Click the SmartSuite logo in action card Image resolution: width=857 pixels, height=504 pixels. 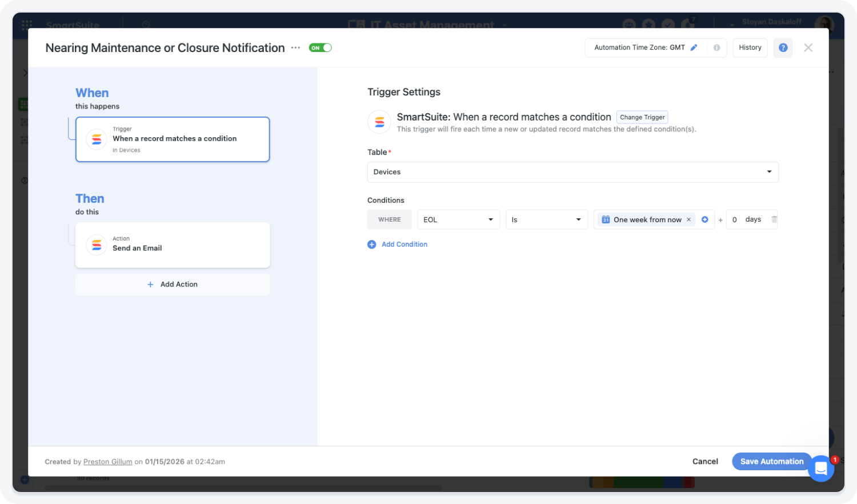point(97,245)
